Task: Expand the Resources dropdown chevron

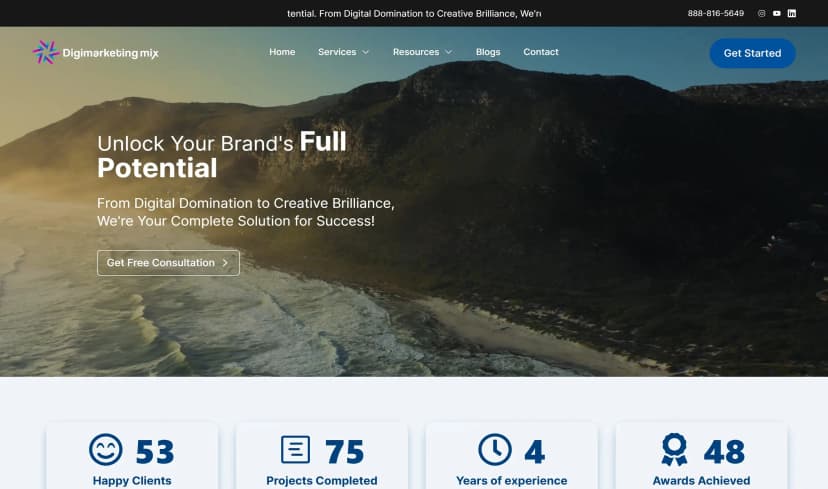Action: (448, 52)
